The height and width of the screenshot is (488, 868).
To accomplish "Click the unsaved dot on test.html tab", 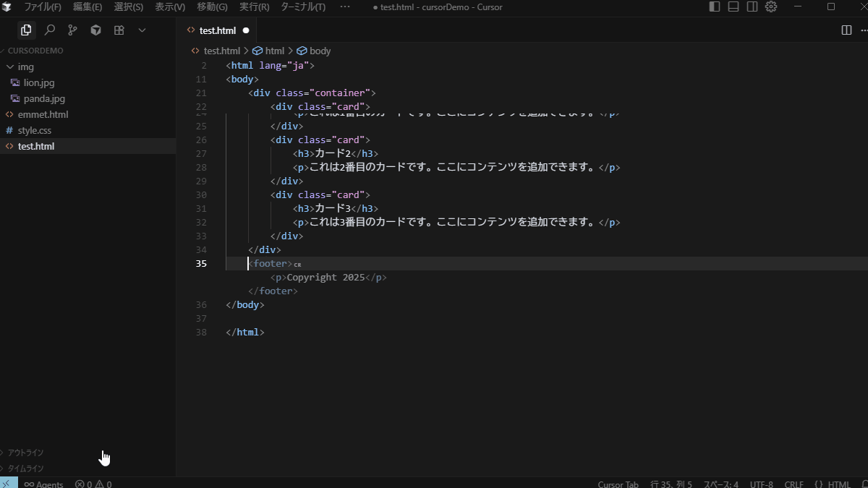I will 246,30.
